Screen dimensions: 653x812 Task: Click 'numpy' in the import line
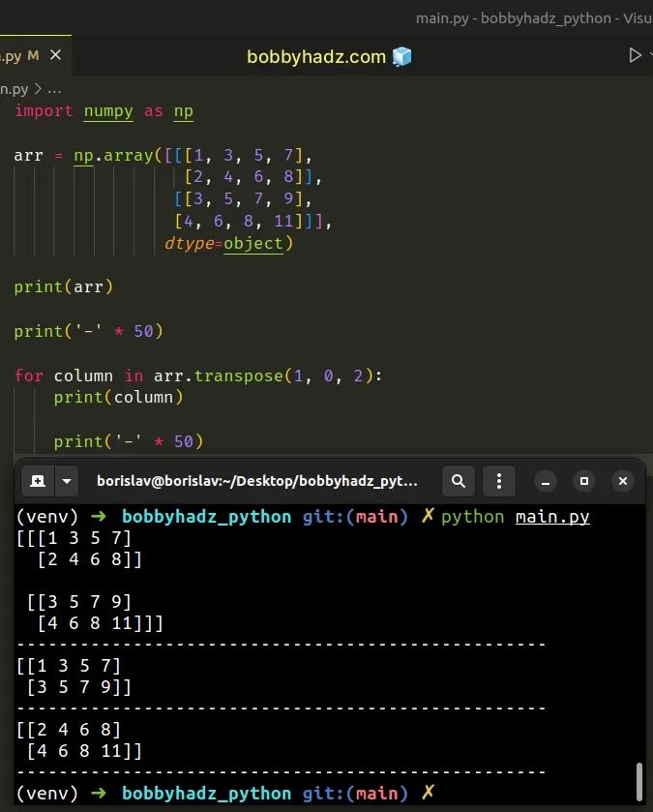tap(108, 111)
